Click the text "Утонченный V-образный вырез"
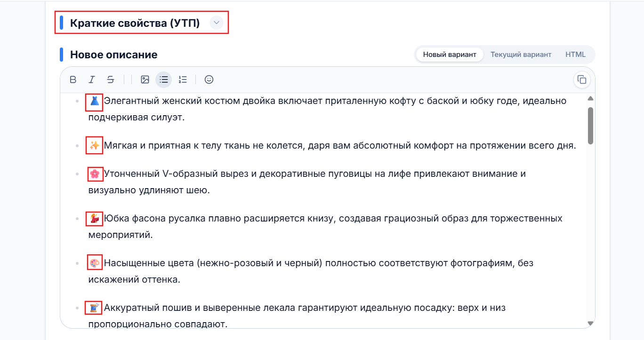 pos(176,174)
